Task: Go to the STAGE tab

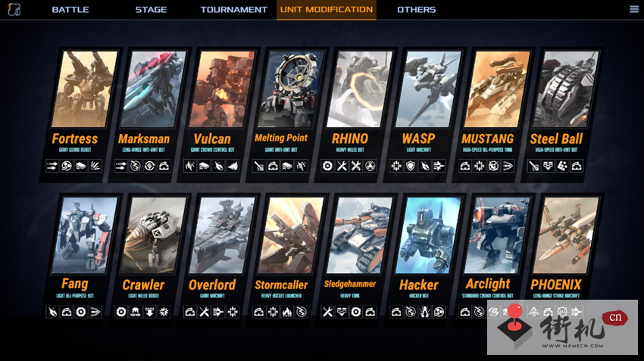Action: point(151,9)
